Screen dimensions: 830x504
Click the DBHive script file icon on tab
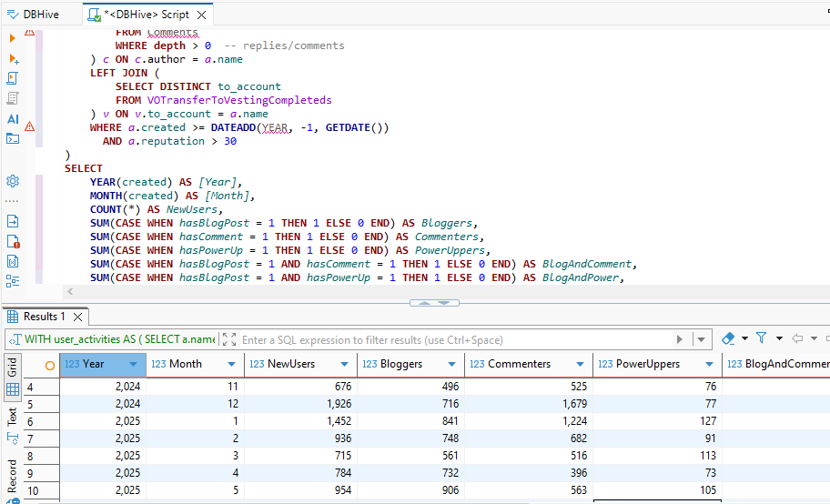tap(95, 15)
